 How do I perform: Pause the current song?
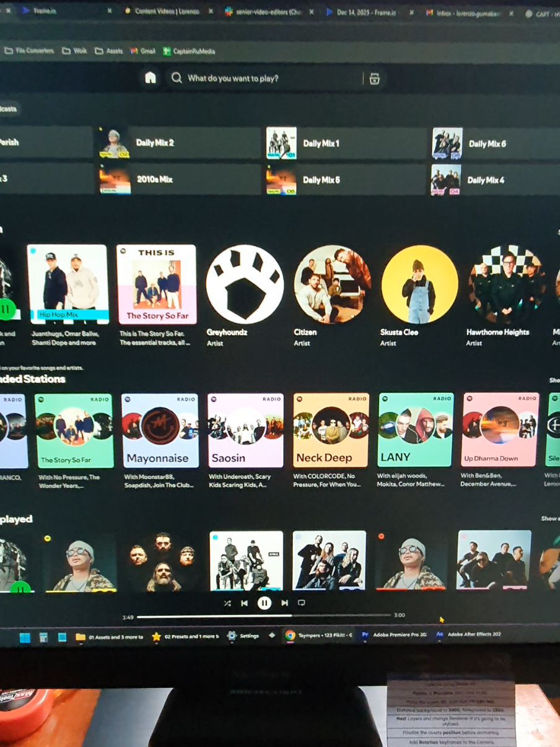pos(265,602)
